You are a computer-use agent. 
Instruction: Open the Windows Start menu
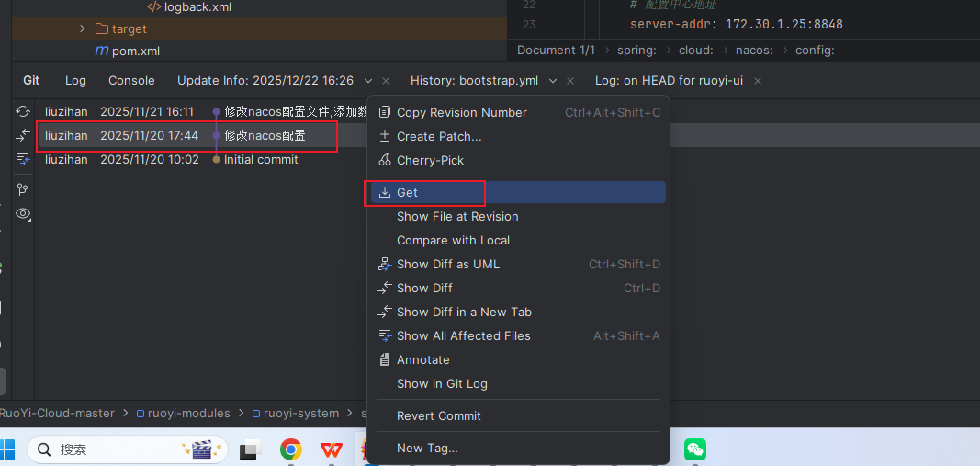click(8, 449)
